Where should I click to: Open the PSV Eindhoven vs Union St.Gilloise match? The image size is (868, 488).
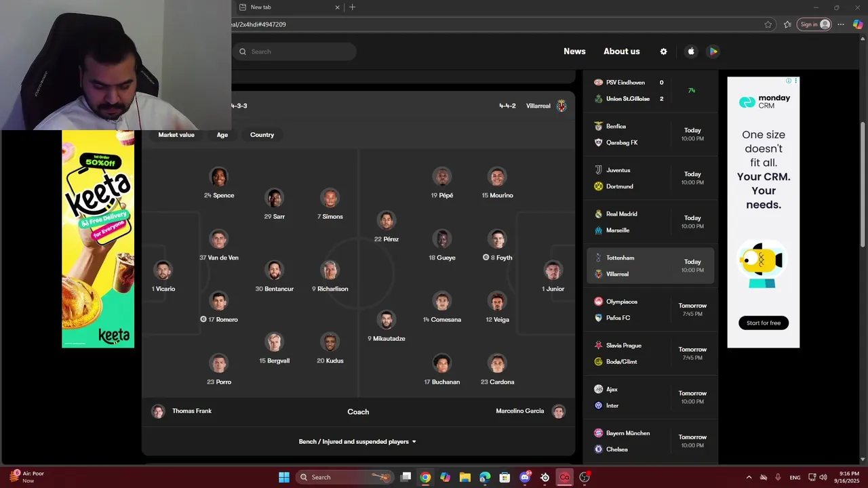(650, 91)
